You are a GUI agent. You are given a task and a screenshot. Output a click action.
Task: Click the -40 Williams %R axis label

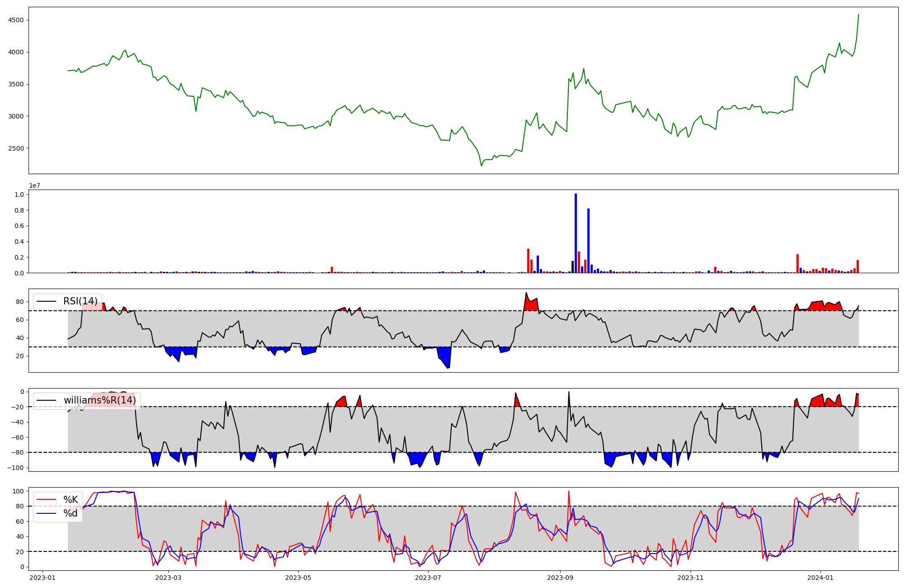(18, 422)
